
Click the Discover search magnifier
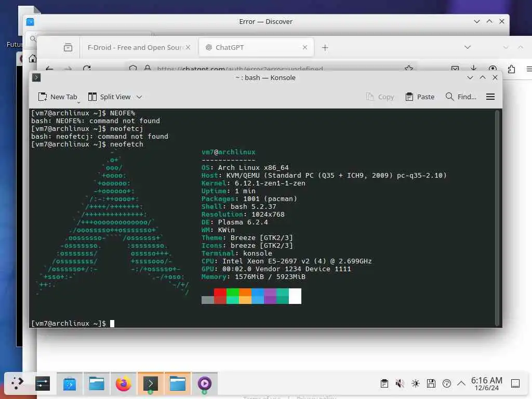tap(33, 38)
